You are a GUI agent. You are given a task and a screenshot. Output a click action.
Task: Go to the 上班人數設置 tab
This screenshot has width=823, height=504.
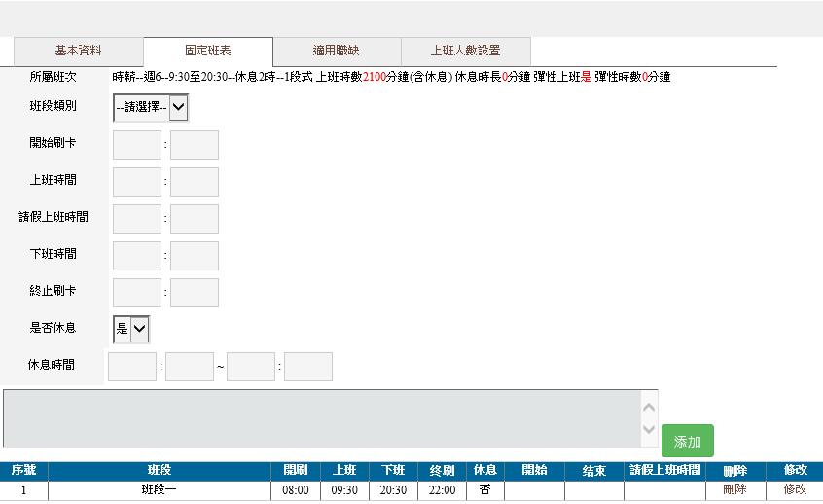click(x=465, y=51)
